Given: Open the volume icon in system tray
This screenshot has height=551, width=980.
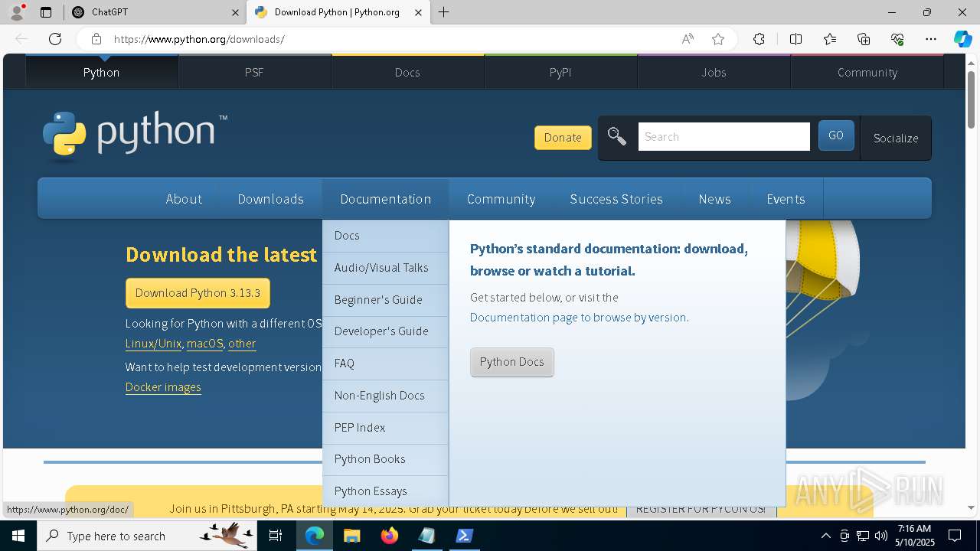Looking at the screenshot, I should 881,536.
